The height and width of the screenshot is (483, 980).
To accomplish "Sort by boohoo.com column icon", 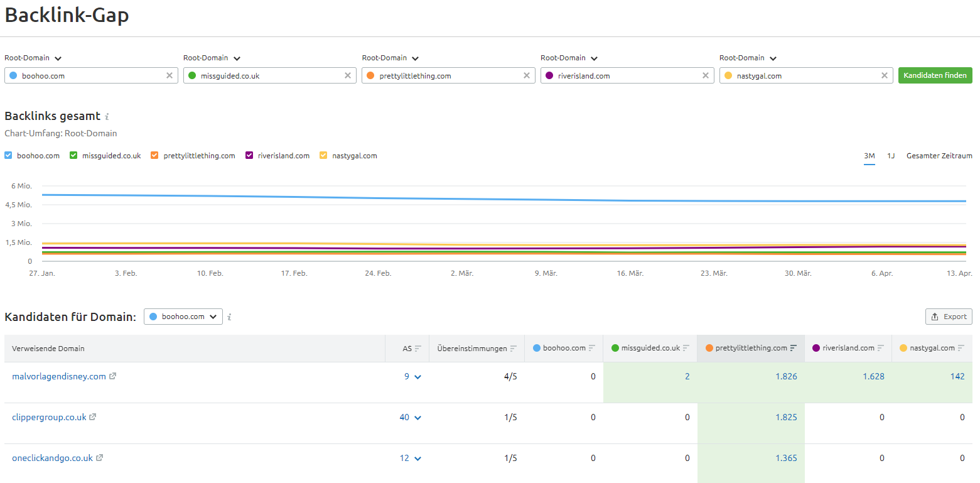I will click(x=592, y=348).
